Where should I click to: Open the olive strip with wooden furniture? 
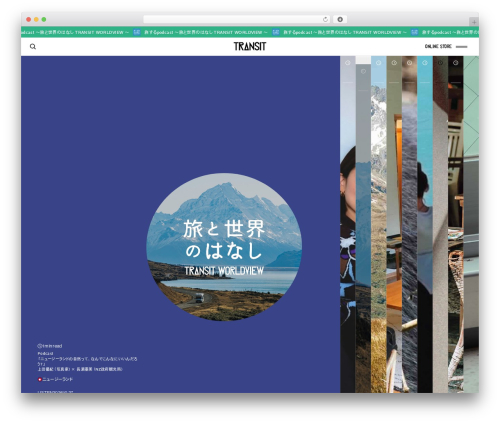coord(394,224)
